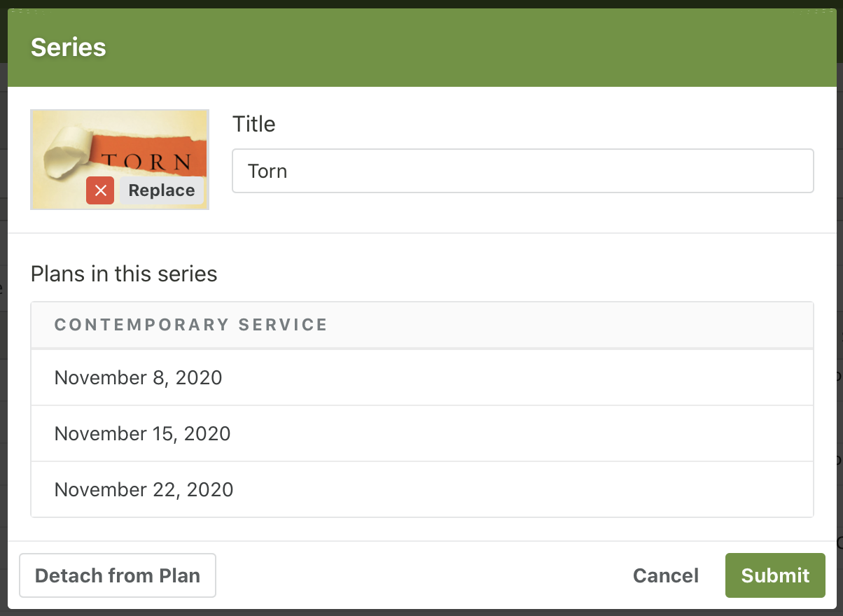Open the November 15, 2020 plan
The image size is (843, 616).
(x=143, y=433)
